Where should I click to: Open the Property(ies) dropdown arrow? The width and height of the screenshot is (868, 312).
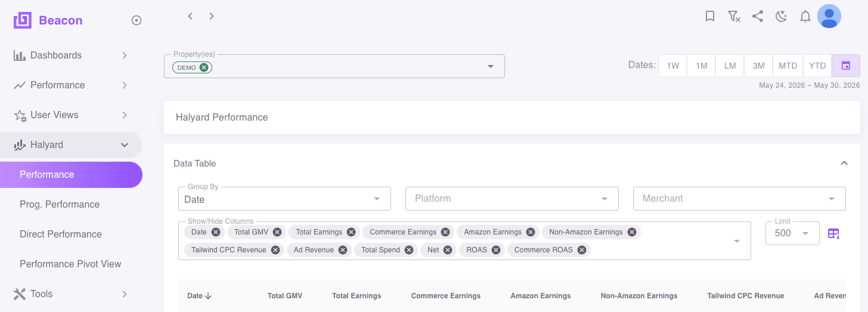[491, 66]
